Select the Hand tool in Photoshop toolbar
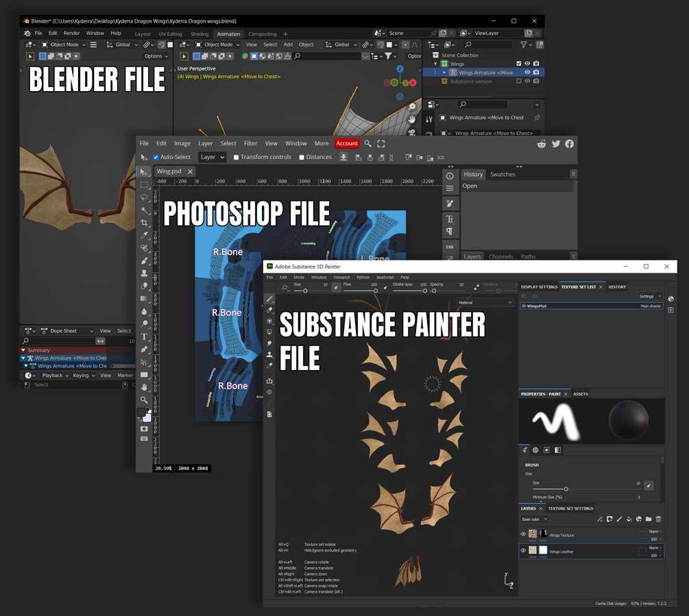This screenshot has height=616, width=689. tap(144, 387)
